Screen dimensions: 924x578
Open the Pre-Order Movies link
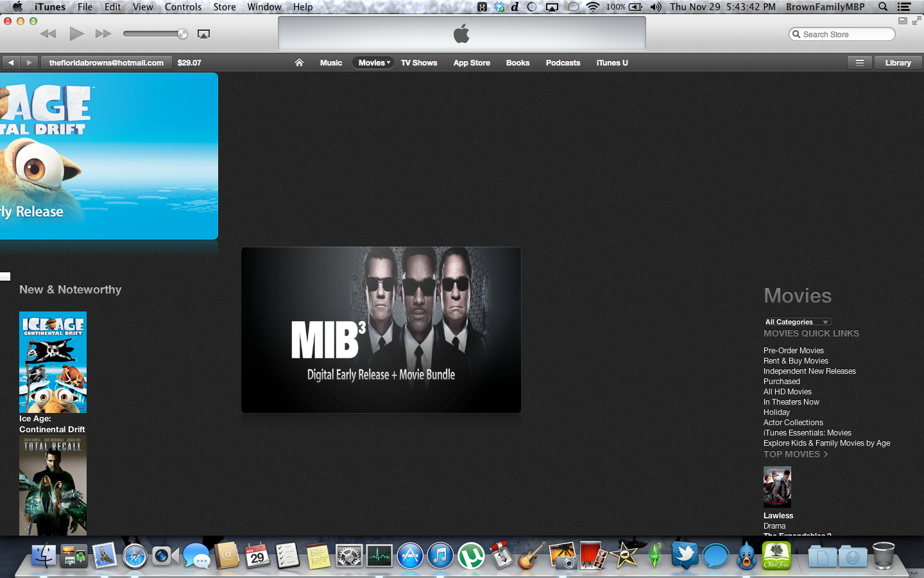tap(794, 351)
